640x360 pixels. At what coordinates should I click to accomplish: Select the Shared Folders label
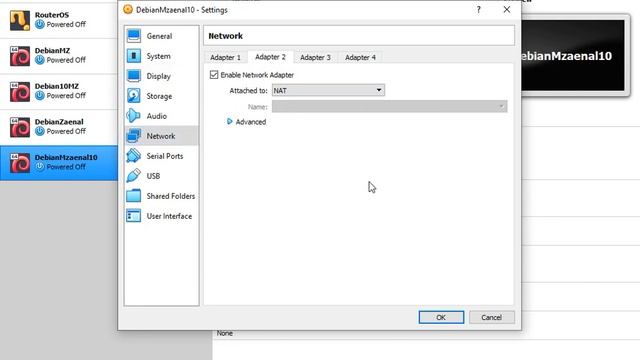click(x=171, y=196)
